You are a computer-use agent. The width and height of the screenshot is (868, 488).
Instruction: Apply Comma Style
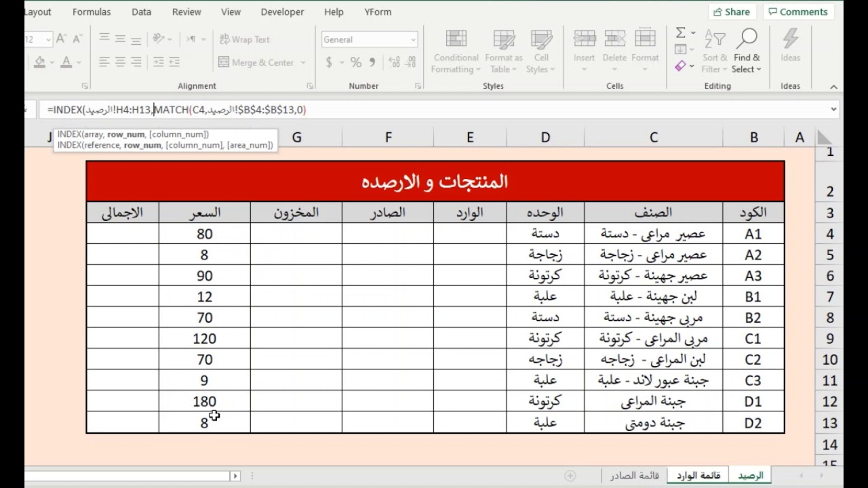point(372,62)
